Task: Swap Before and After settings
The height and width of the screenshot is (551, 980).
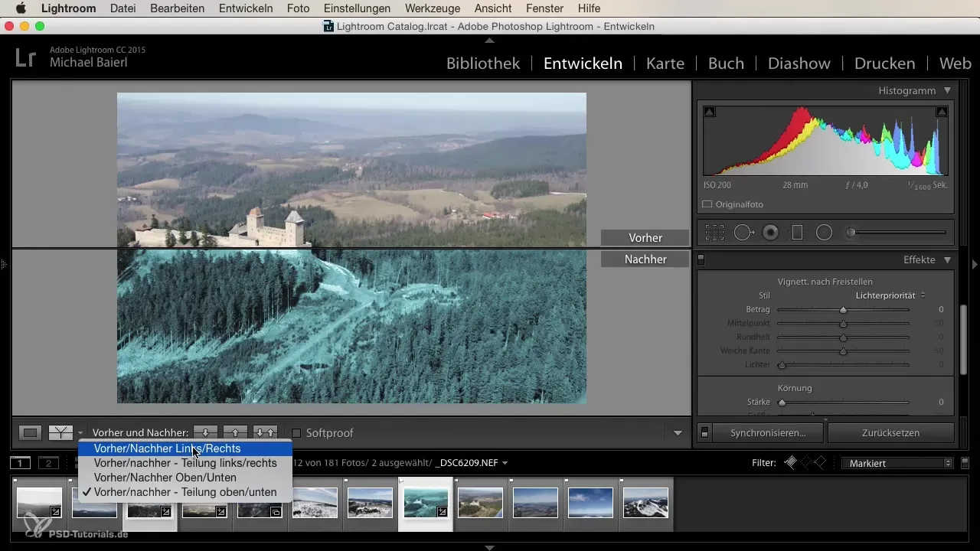Action: (x=265, y=432)
